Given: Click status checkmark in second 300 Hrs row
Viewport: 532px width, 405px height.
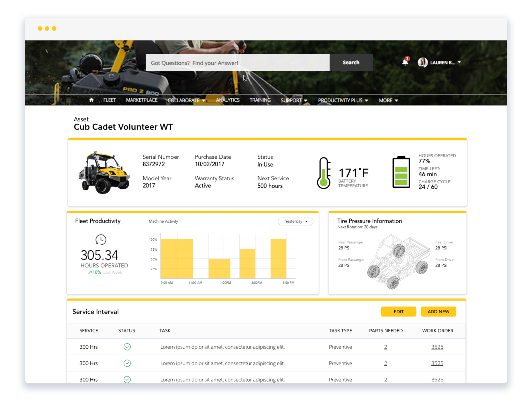Looking at the screenshot, I should [x=127, y=363].
